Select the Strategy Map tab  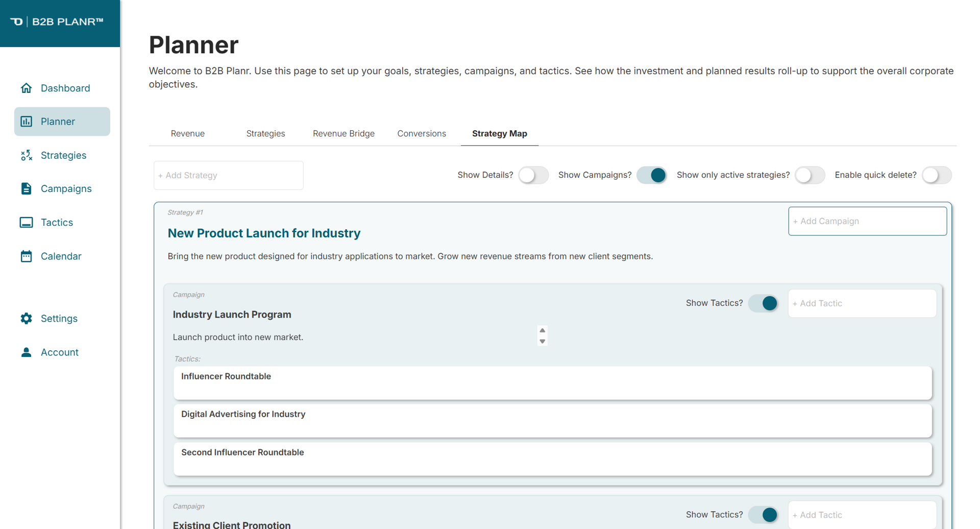[500, 133]
